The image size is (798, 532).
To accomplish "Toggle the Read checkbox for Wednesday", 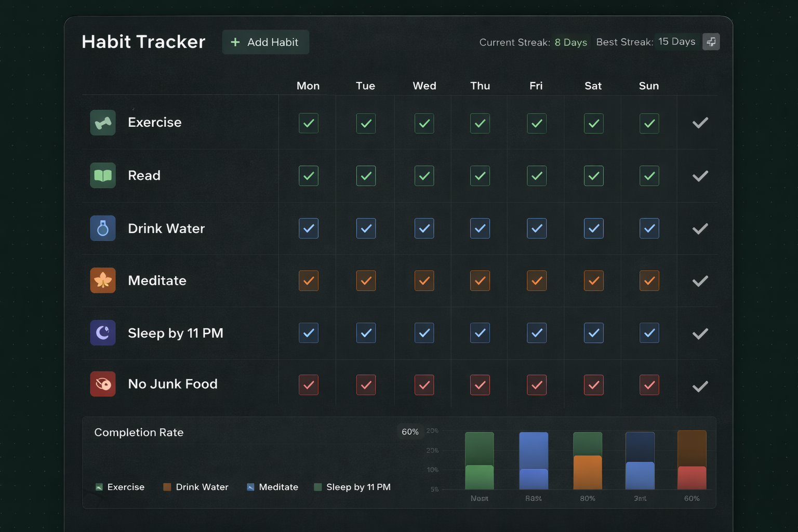I will pos(424,176).
